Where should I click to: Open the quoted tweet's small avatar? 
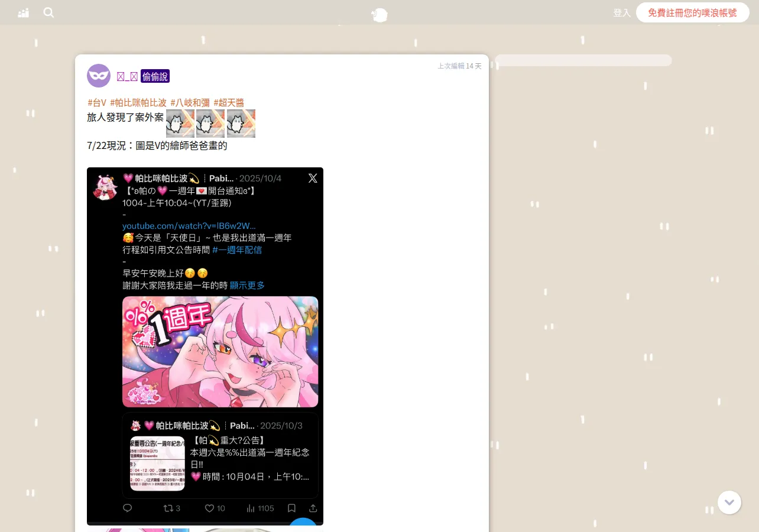[x=135, y=426]
